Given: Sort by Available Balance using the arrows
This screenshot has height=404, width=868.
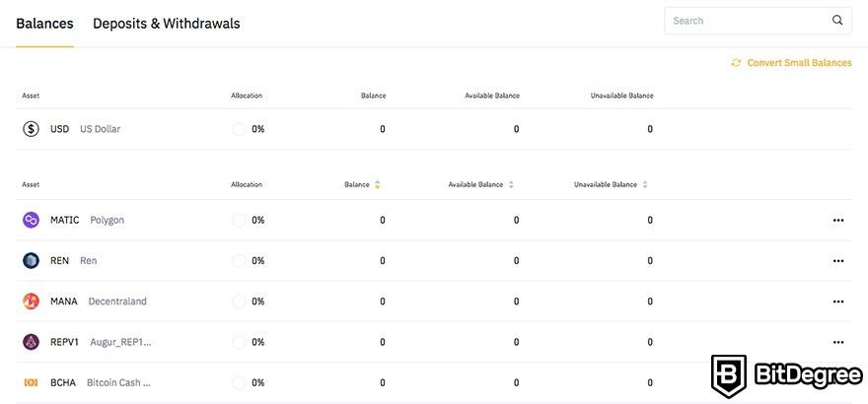Looking at the screenshot, I should click(x=511, y=184).
